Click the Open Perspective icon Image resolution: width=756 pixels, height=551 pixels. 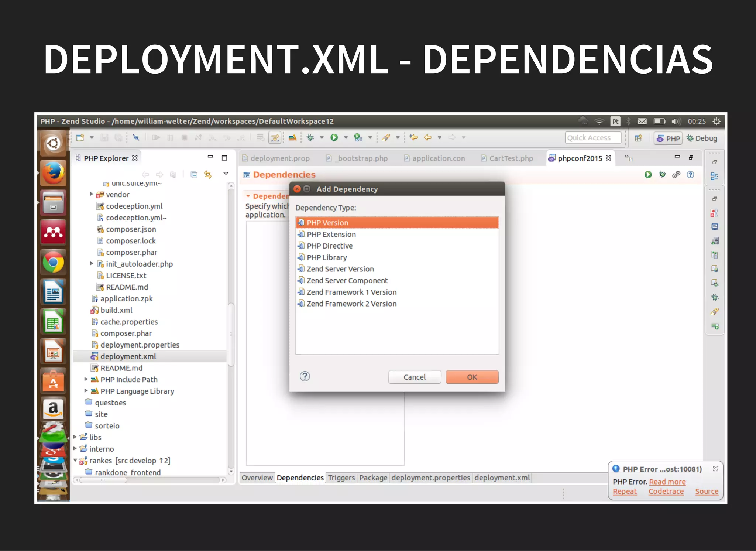tap(638, 138)
